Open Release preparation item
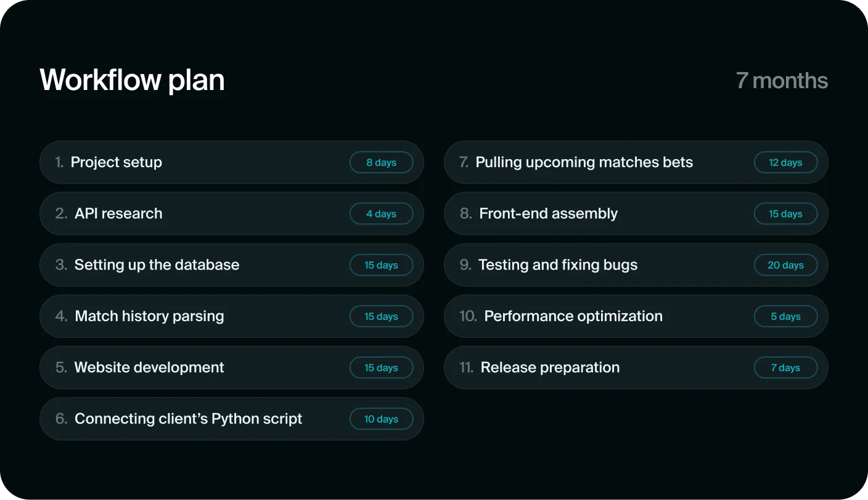Image resolution: width=868 pixels, height=500 pixels. coord(636,367)
